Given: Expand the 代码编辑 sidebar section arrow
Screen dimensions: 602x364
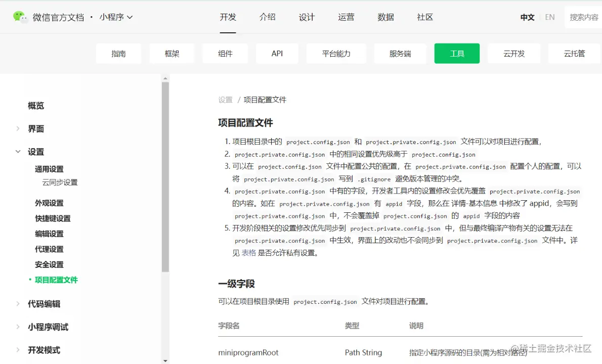Looking at the screenshot, I should (x=18, y=304).
